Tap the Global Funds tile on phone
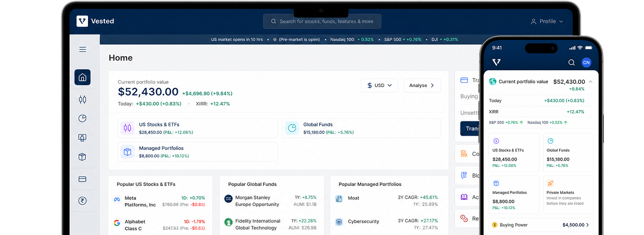The image size is (644, 235). pyautogui.click(x=568, y=152)
